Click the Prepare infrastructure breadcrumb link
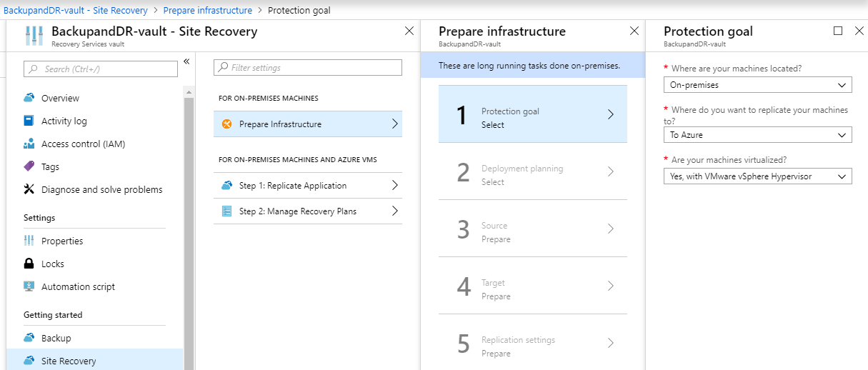Screen dimensions: 868x370 click(x=207, y=10)
